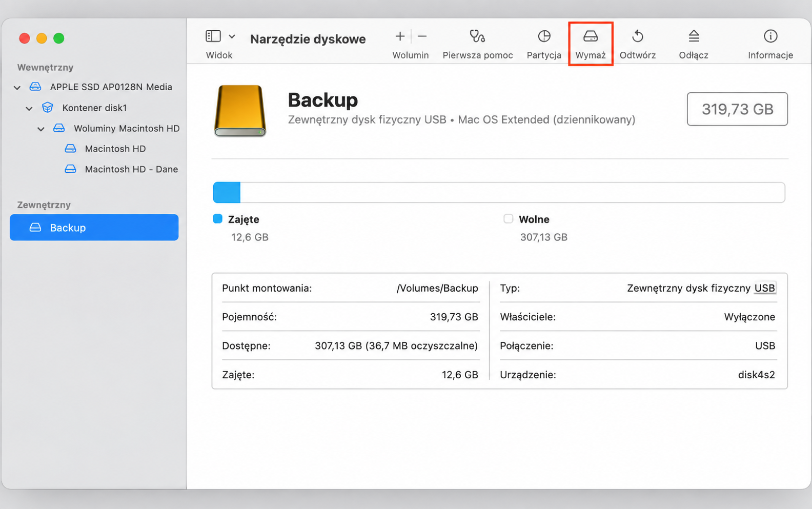Screen dimensions: 812x509
Task: Collapse APPLE SSD AP0128N Media tree
Action: tap(17, 88)
